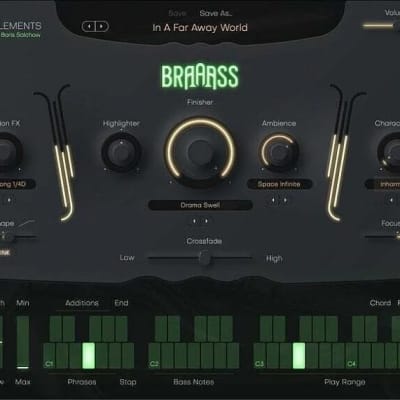
Task: Click the Additions label above the keys
Action: 82,303
